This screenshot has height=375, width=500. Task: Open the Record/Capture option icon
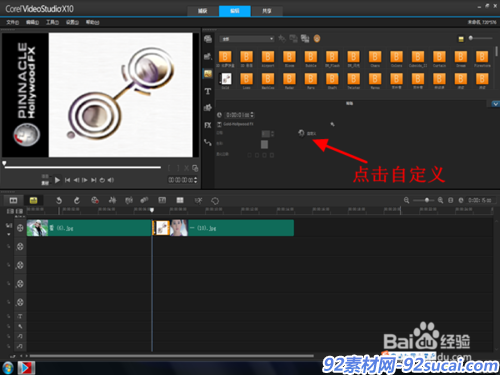point(95,200)
